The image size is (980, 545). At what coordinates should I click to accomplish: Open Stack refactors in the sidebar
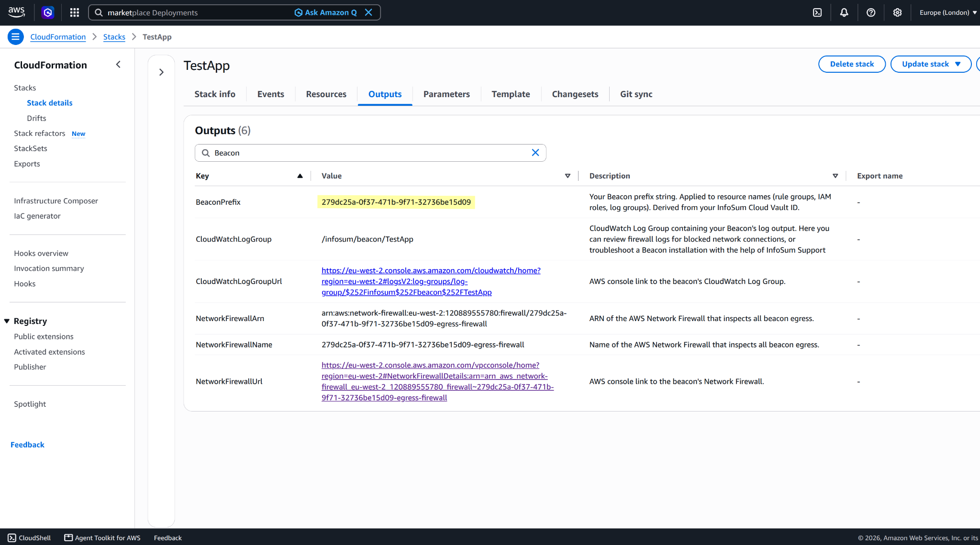tap(39, 133)
